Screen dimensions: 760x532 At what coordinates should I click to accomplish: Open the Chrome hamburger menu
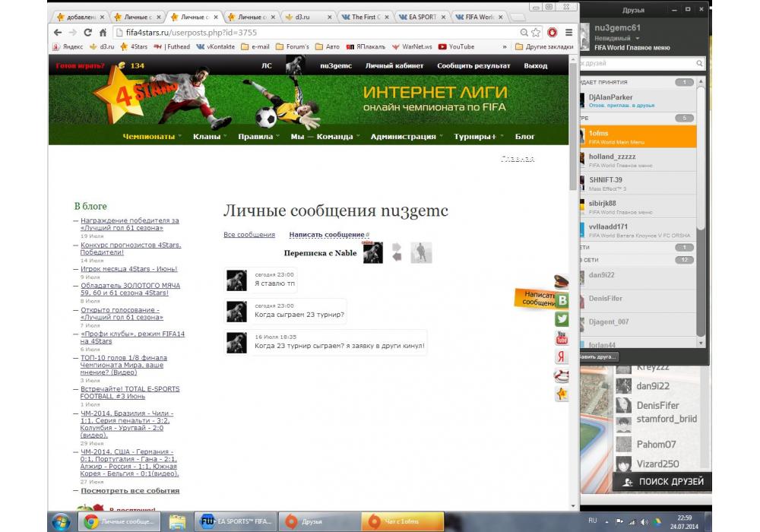pos(567,33)
